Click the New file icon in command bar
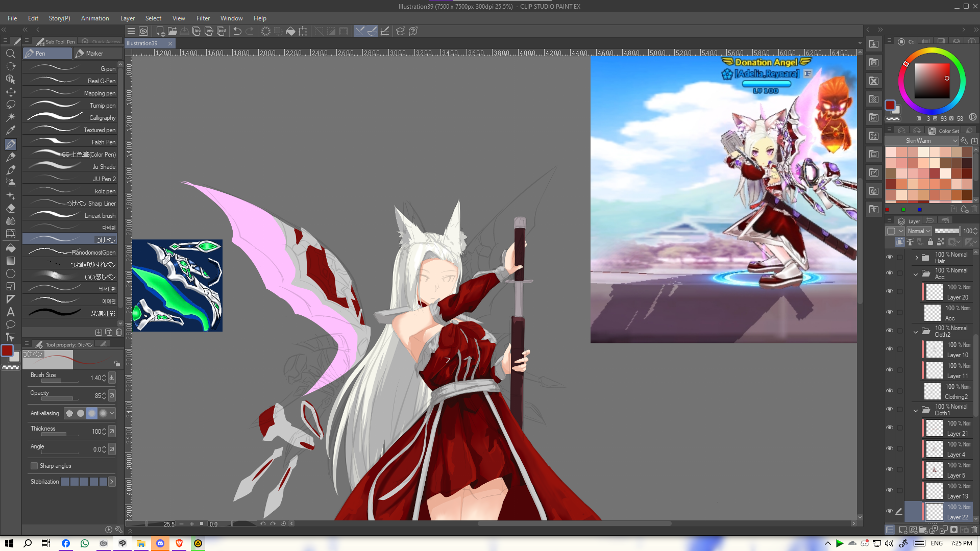 [160, 31]
